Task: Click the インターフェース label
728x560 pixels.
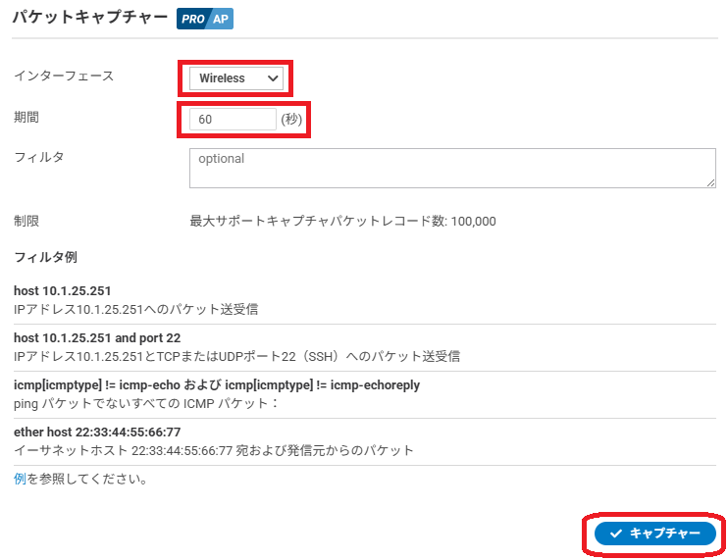Action: (x=64, y=76)
